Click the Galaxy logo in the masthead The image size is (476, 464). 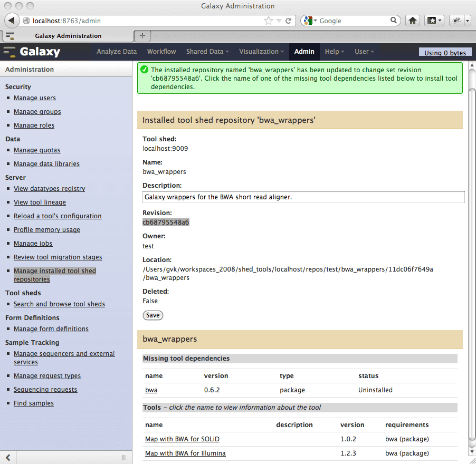(x=33, y=52)
